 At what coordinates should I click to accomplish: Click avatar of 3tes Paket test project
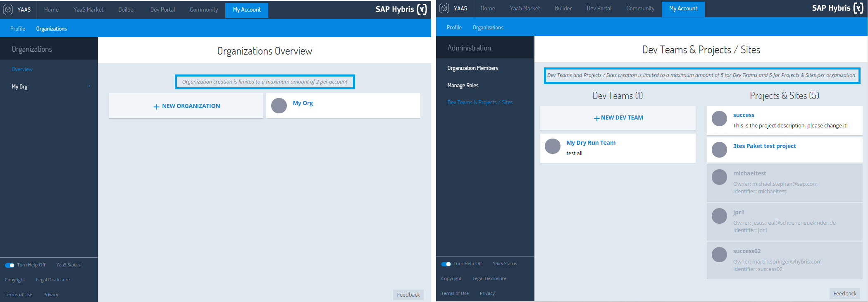720,149
